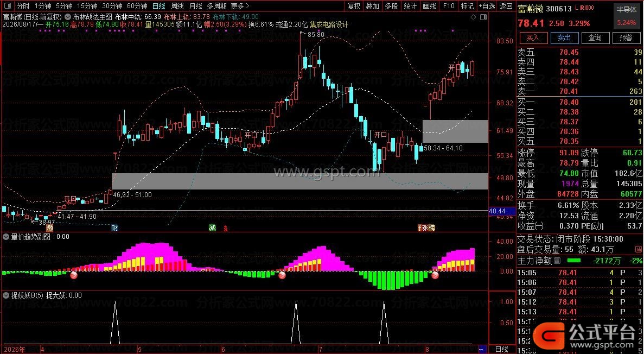
Task: Click the 2026年 label on time axis
Action: point(14,350)
